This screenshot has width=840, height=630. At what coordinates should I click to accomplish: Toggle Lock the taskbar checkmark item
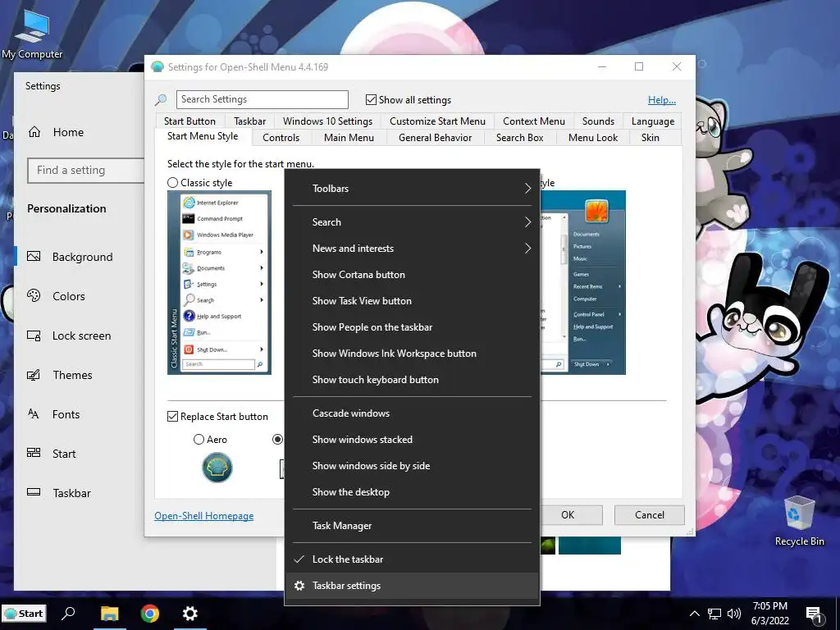[412, 559]
